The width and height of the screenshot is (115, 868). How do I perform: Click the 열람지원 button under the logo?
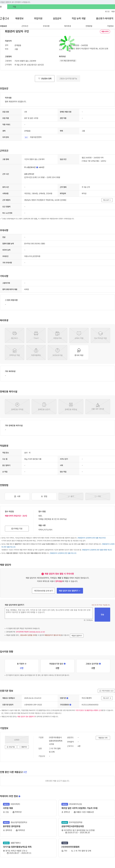click(x=23, y=747)
